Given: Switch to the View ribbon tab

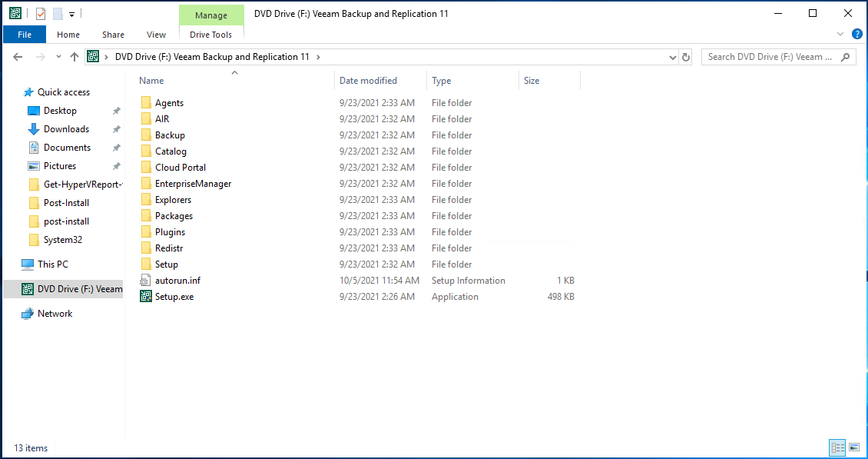Looking at the screenshot, I should click(x=156, y=35).
